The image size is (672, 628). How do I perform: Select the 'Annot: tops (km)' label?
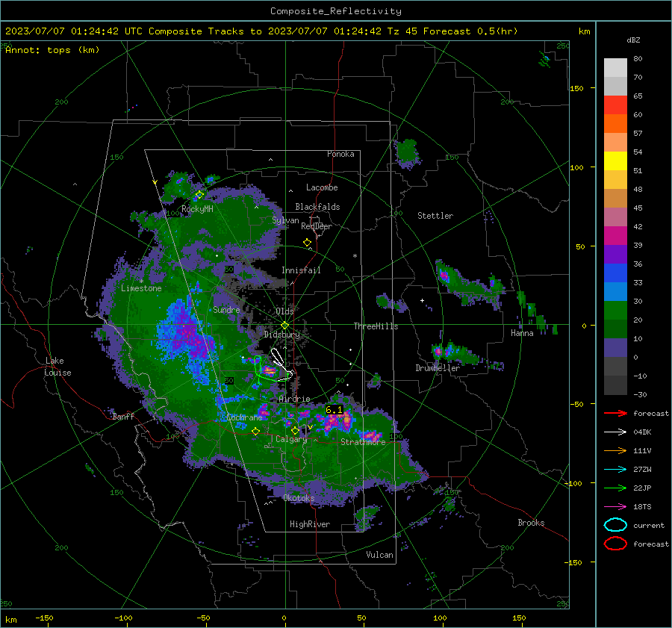pyautogui.click(x=52, y=50)
